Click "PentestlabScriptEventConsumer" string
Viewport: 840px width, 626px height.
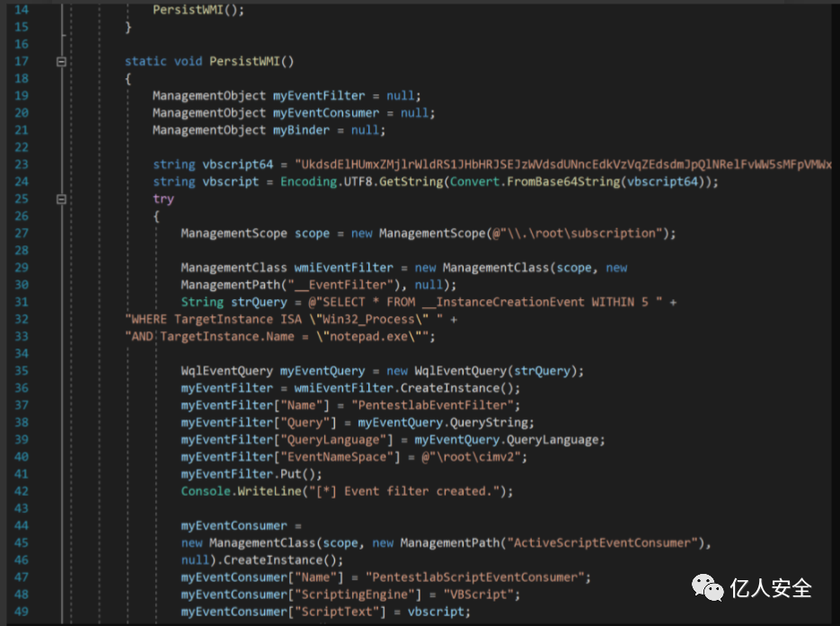click(474, 578)
